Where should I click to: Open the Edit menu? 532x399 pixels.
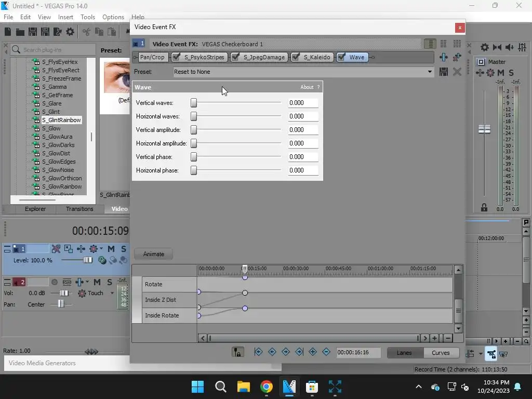tap(25, 17)
